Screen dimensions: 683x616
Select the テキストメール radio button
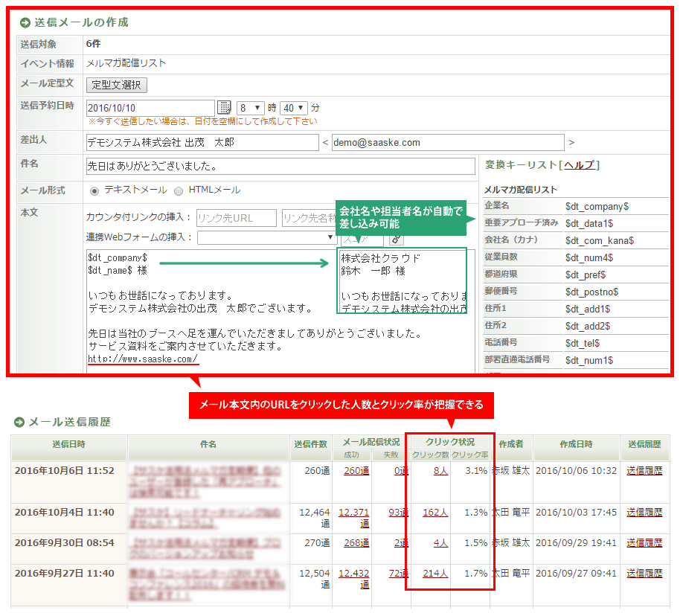(x=94, y=190)
